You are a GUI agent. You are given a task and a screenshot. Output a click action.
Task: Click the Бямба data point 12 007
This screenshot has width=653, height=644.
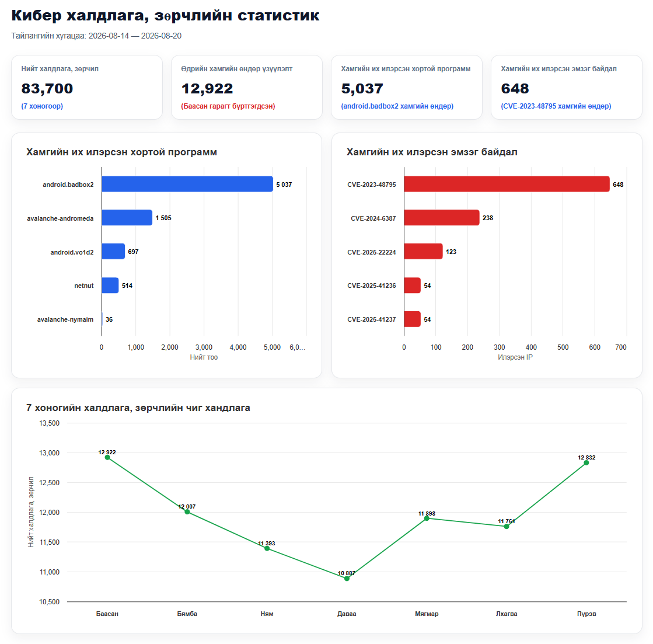click(x=187, y=512)
